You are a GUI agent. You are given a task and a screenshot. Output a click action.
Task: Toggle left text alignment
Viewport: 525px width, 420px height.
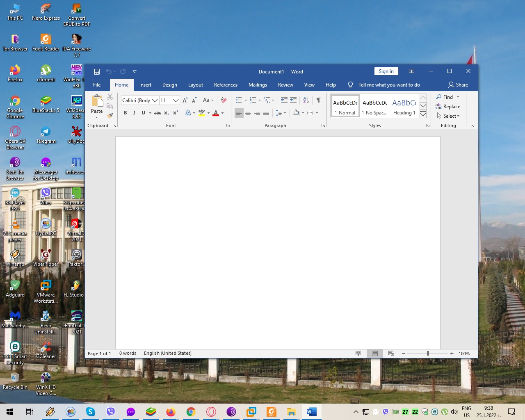(239, 113)
